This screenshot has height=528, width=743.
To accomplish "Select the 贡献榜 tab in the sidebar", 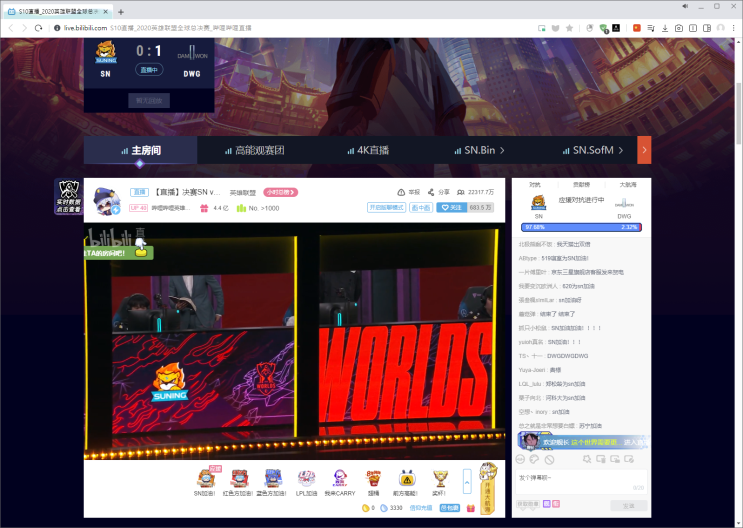I will pos(581,185).
